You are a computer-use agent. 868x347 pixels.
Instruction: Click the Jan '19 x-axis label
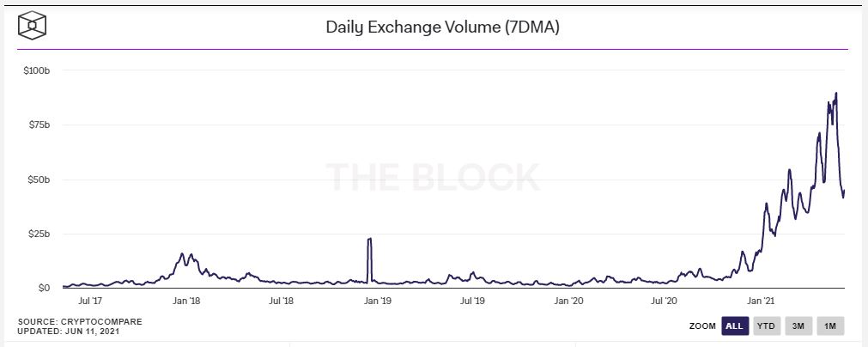pos(378,301)
